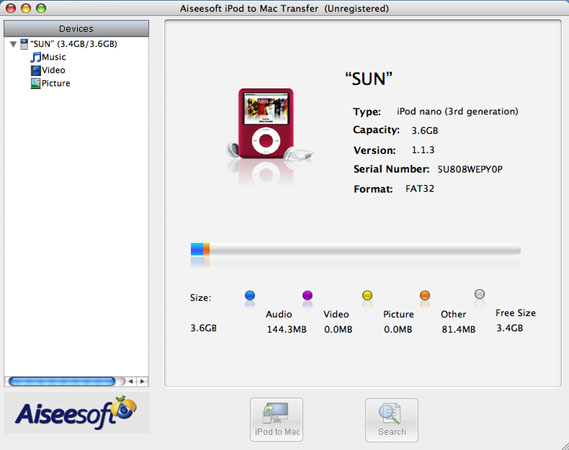Click the "SUN" iPod device icon

point(24,44)
